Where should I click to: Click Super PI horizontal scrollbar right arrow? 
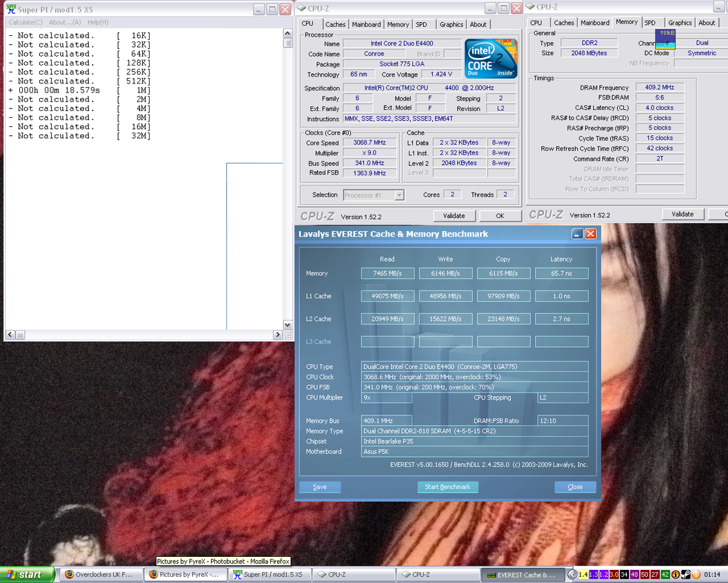click(278, 335)
